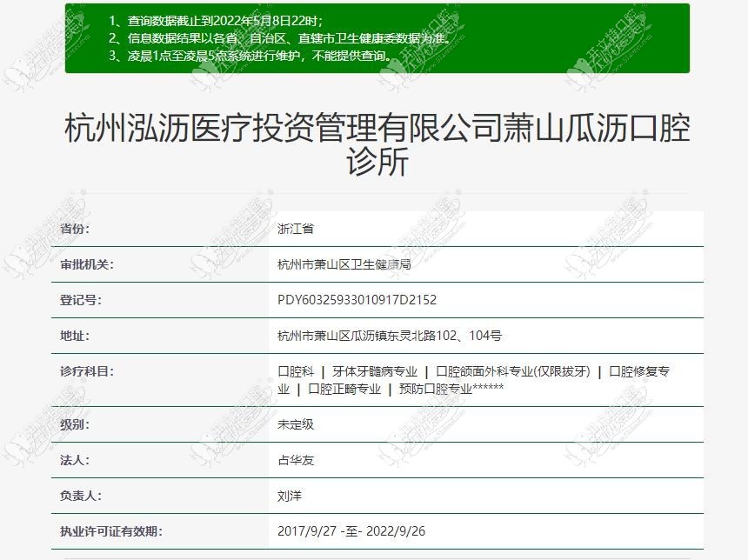Select the value 浙江省

pyautogui.click(x=296, y=229)
